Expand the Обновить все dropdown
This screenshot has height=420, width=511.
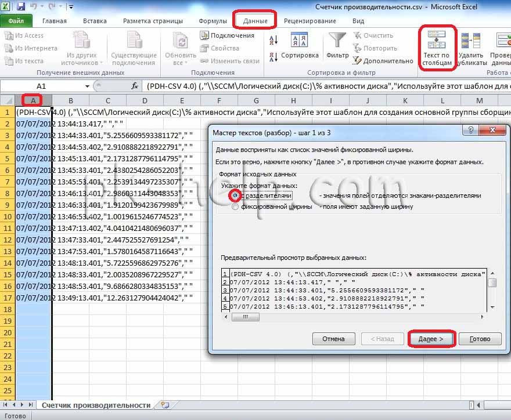coord(181,49)
